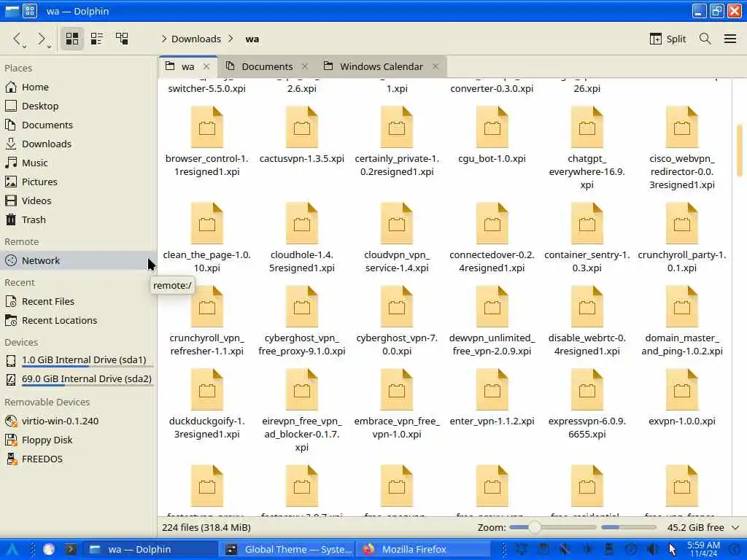747x560 pixels.
Task: Select clean_the_page-1.0.10.xpi file icon
Action: 206,223
